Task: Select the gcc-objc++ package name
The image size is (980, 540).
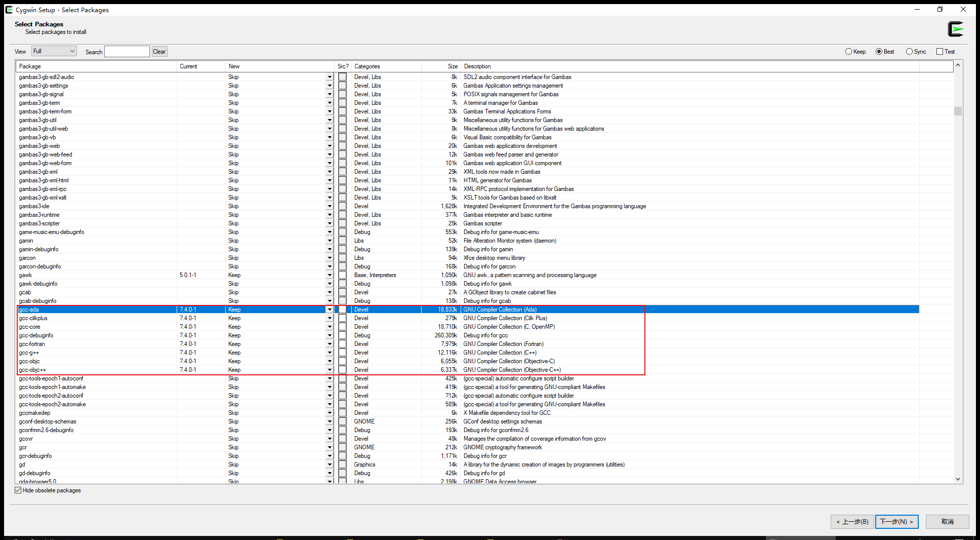Action: click(32, 370)
